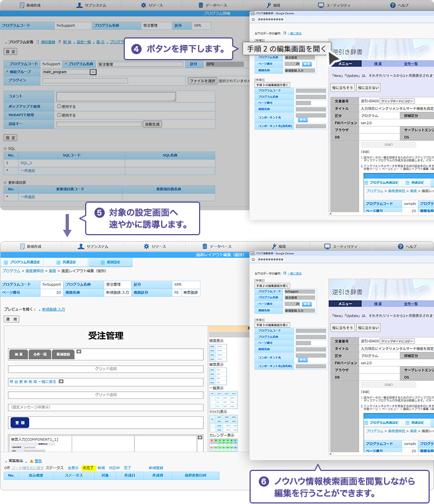Click copy icon before 類似登録 link

click(x=38, y=42)
